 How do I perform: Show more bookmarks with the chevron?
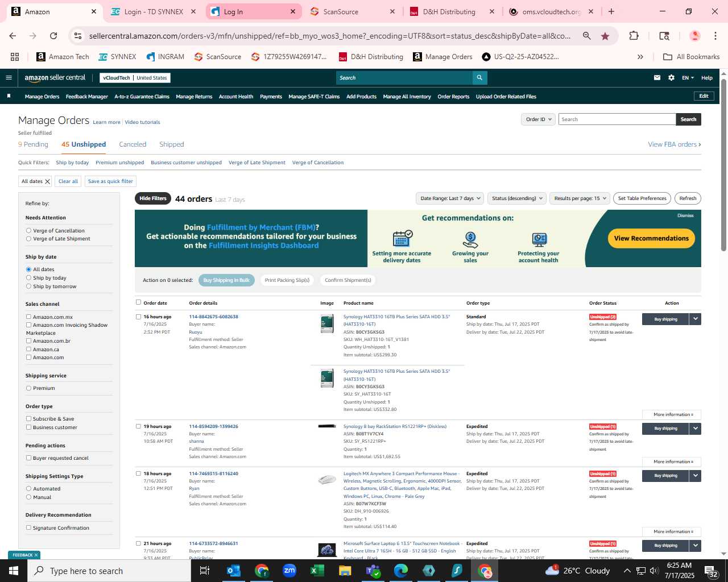click(x=640, y=57)
